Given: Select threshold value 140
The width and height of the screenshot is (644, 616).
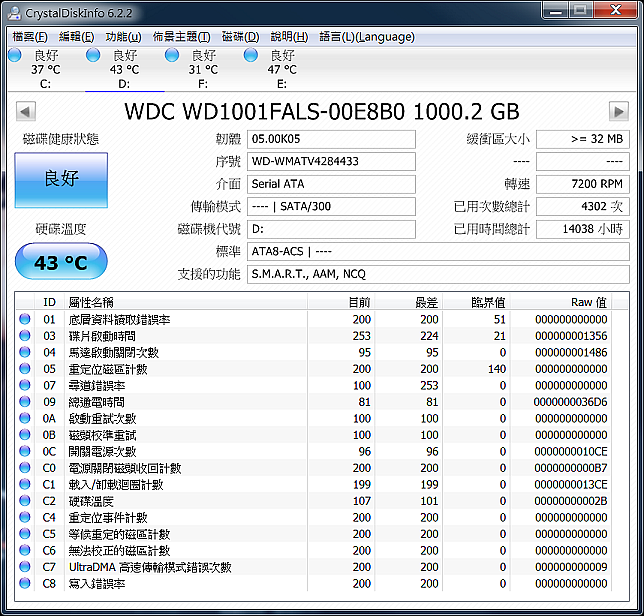Looking at the screenshot, I should [497, 369].
